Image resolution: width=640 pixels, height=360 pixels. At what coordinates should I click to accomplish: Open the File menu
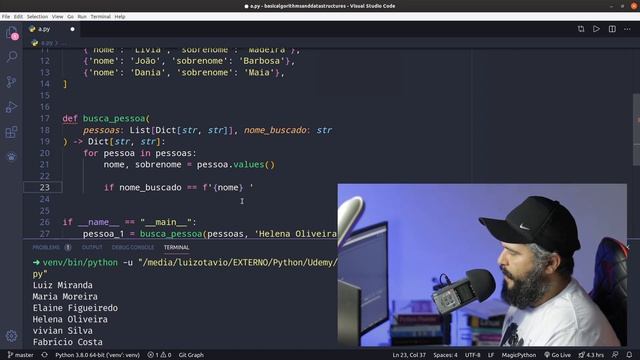[6, 17]
